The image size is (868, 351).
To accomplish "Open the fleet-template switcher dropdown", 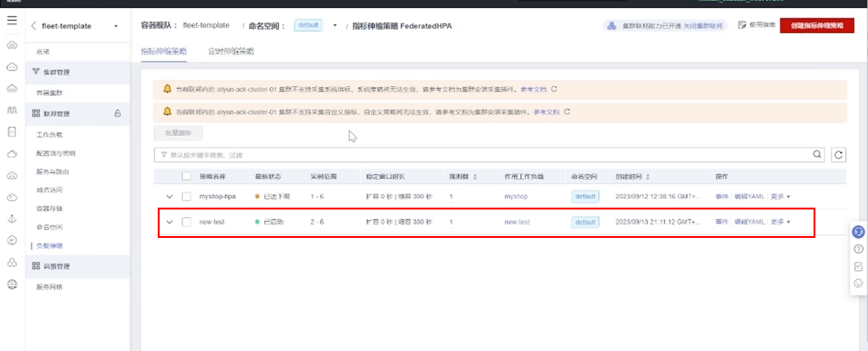I will [116, 26].
